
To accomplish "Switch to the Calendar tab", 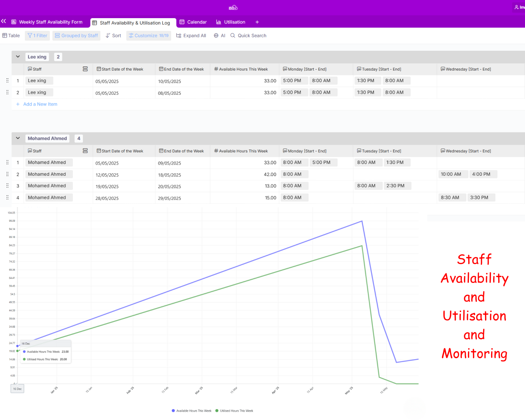I will tap(193, 22).
